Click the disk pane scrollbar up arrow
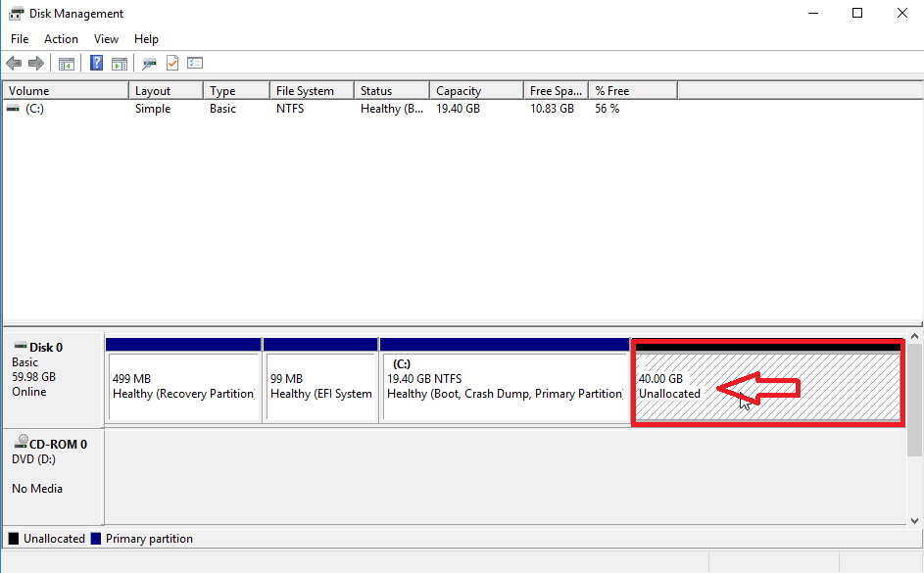The height and width of the screenshot is (573, 924). [x=914, y=336]
